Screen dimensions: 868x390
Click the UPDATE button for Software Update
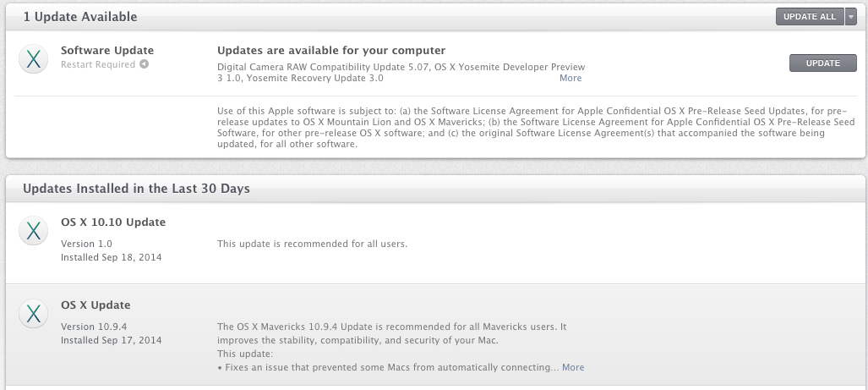click(822, 63)
